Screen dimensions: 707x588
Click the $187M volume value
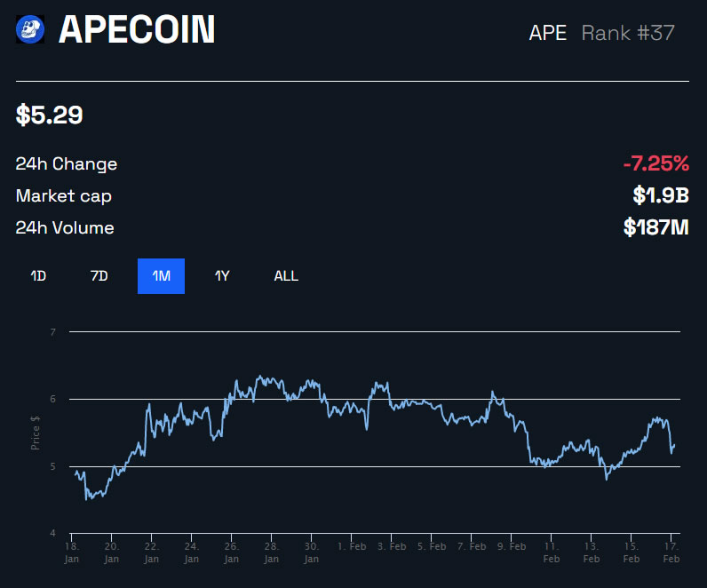point(656,227)
